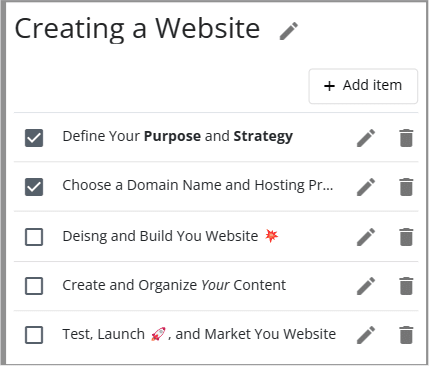Click the 'Create and Organize Your Content' label
Screen dimensions: 429x366
tap(174, 285)
